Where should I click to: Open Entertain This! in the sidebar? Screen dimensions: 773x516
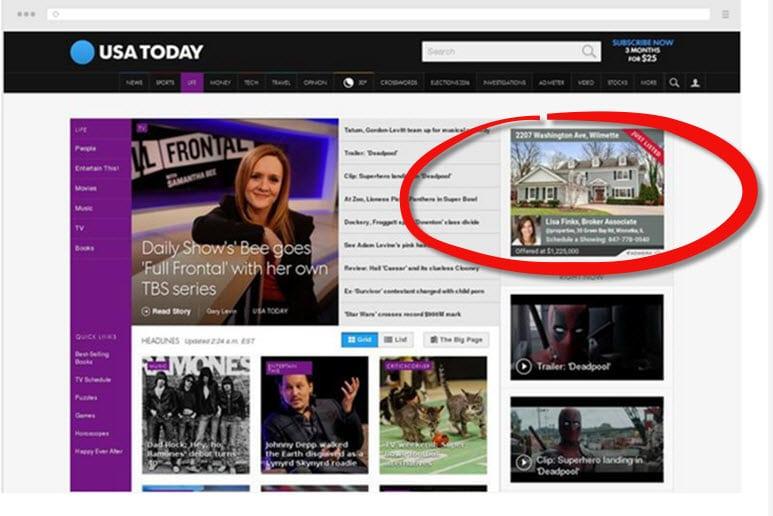point(97,168)
